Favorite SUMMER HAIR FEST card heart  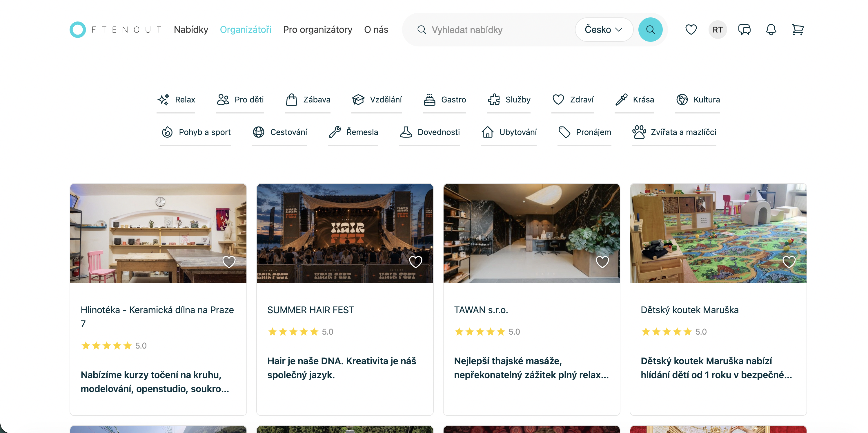pyautogui.click(x=415, y=262)
